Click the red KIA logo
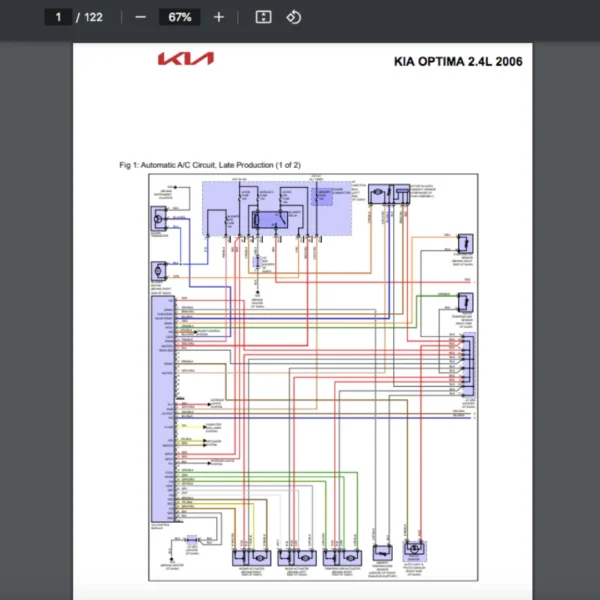Viewport: 600px width, 600px height. [186, 59]
